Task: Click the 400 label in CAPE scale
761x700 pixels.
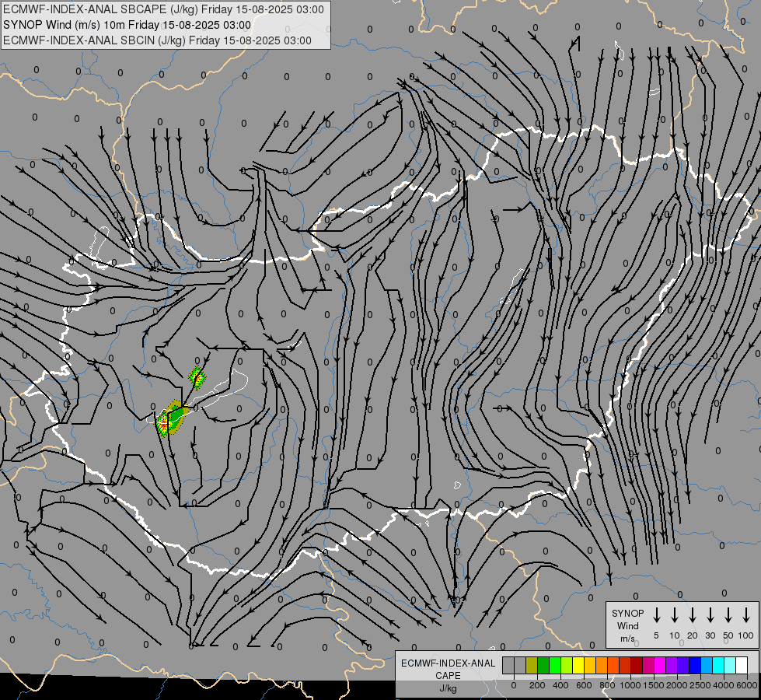Action: coord(560,685)
